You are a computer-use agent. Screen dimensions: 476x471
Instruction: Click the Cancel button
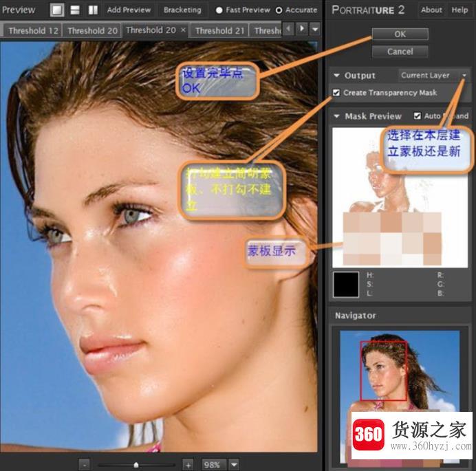400,52
